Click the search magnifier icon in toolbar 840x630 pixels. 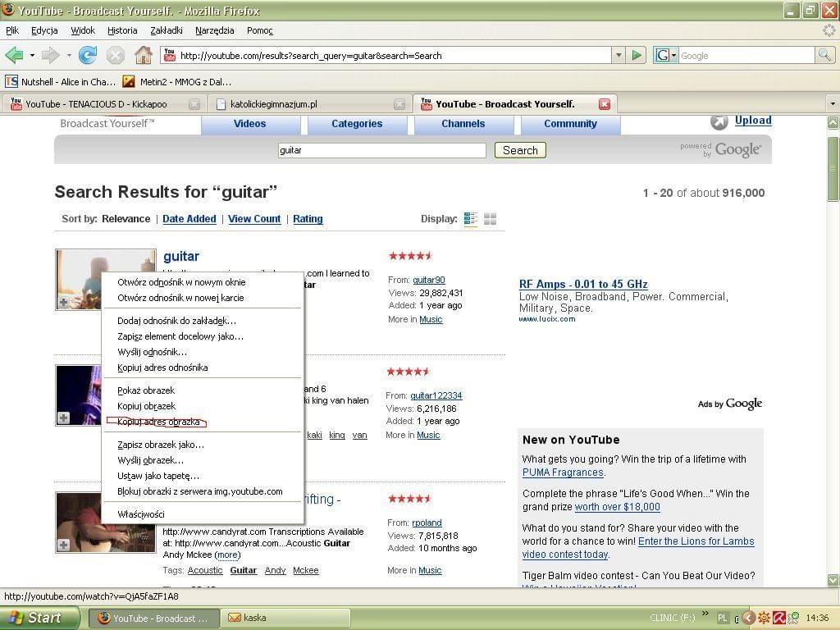click(x=824, y=55)
